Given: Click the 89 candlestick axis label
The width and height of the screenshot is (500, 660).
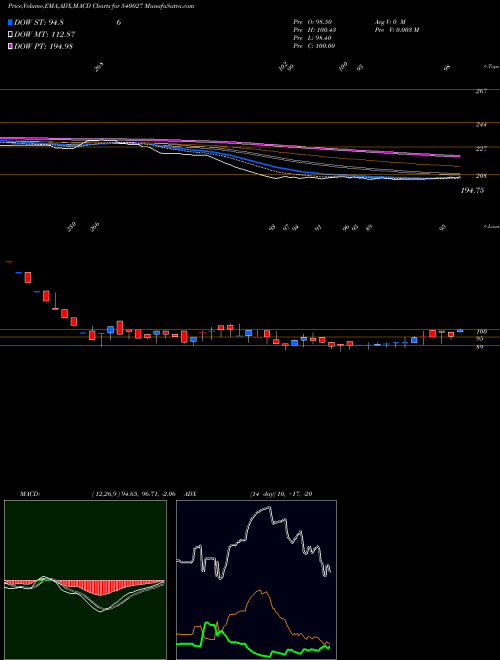Looking at the screenshot, I should coord(480,347).
